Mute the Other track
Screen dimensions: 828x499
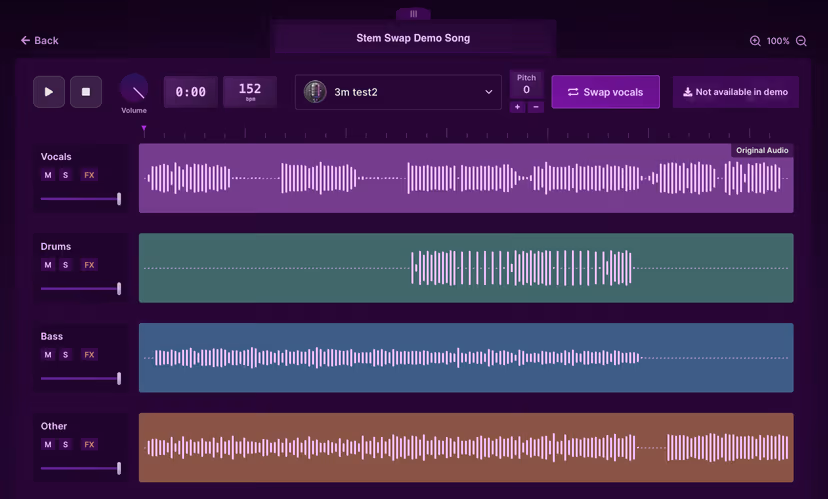[x=48, y=445]
